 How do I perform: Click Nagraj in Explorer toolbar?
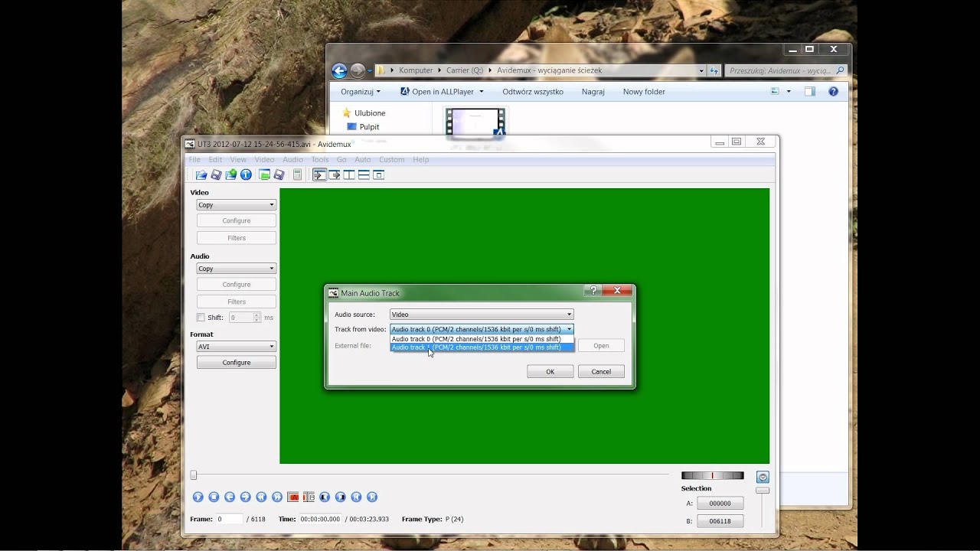593,92
